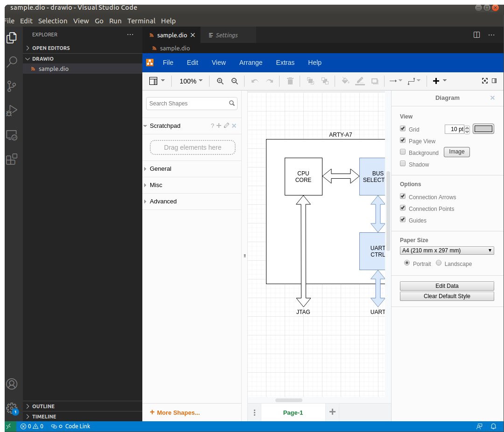Click the Delete trash icon in toolbar

[x=290, y=81]
